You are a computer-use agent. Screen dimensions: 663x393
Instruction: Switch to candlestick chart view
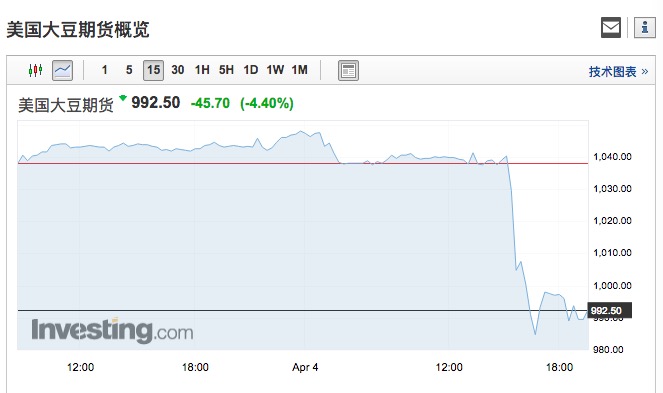tap(36, 70)
